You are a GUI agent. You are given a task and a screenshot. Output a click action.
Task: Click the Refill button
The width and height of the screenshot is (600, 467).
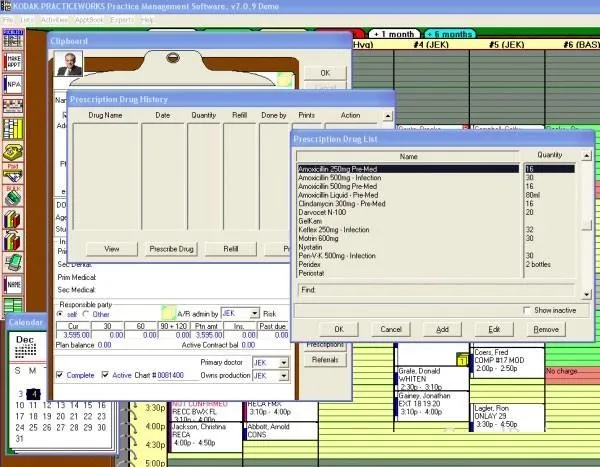pos(231,249)
